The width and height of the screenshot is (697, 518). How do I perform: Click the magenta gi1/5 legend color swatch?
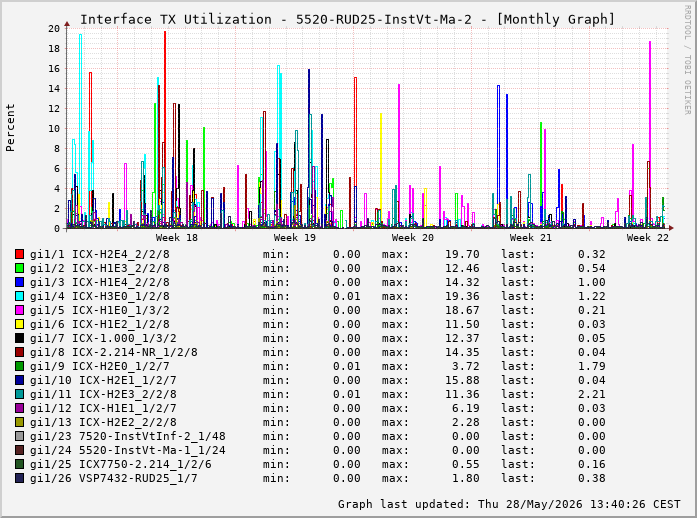click(19, 310)
